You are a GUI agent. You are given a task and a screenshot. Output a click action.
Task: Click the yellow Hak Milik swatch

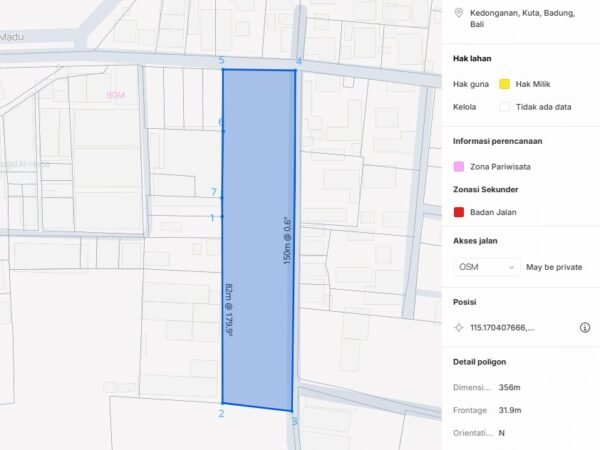click(x=505, y=84)
